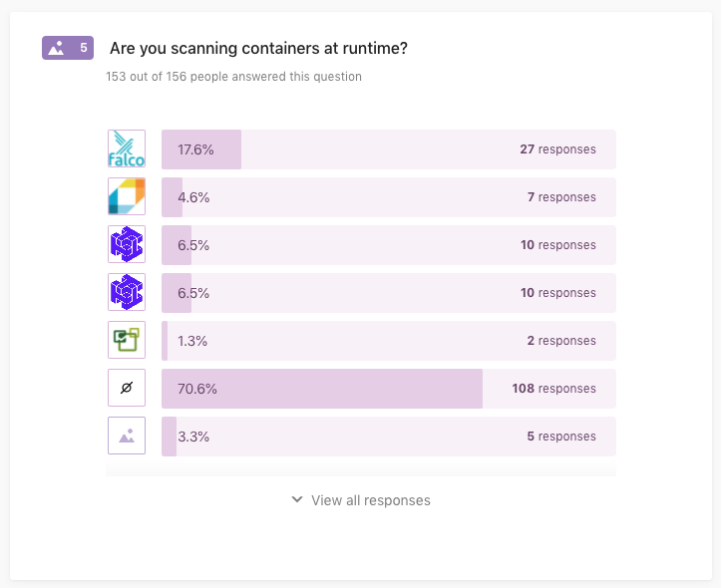
Task: Select the 17.6% Falco result bar
Action: [389, 149]
